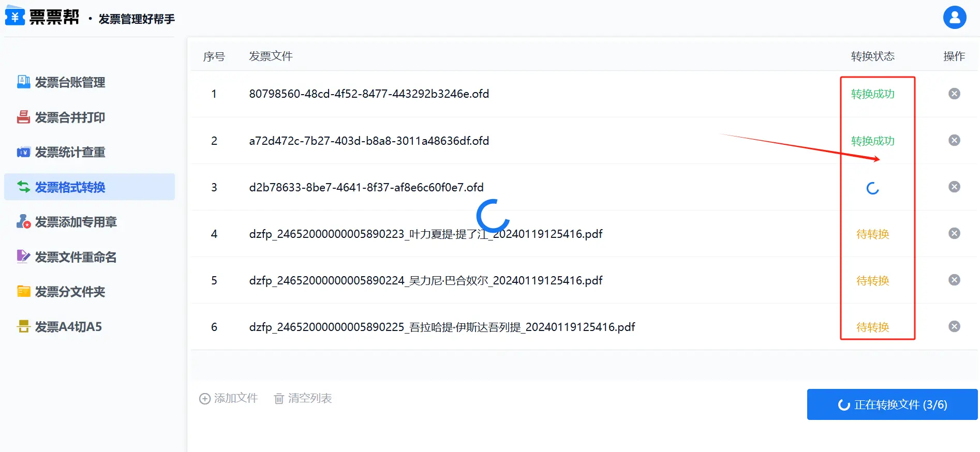Select 发票A4切A5 in sidebar

coord(68,327)
